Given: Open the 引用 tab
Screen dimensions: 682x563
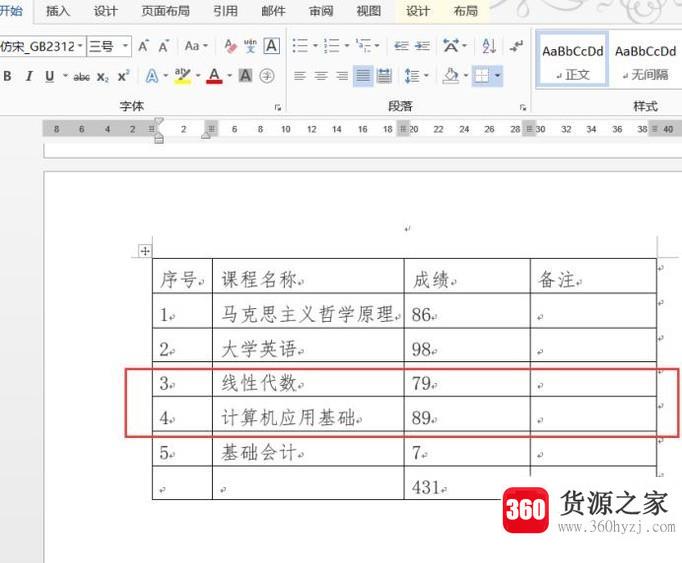Looking at the screenshot, I should 225,11.
